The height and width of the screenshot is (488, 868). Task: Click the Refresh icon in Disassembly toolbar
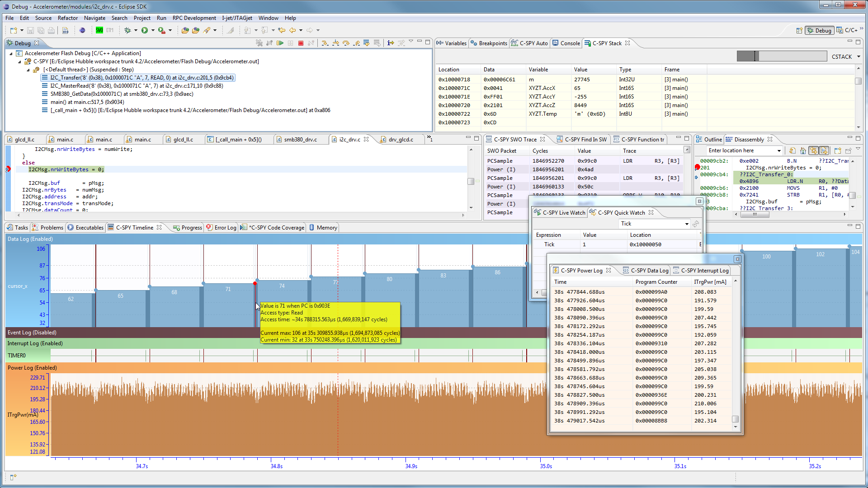(792, 150)
